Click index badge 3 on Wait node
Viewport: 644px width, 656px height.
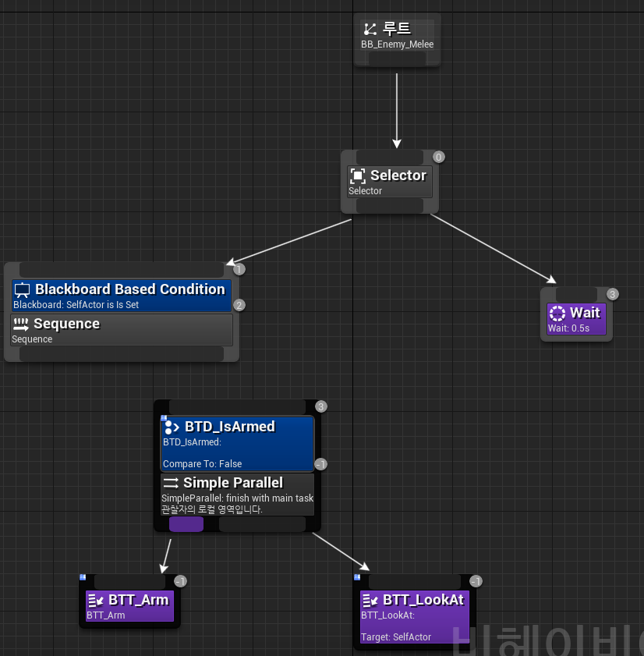tap(612, 295)
